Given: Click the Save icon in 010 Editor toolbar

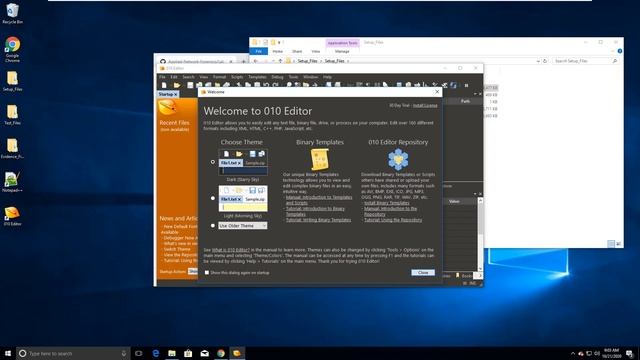Looking at the screenshot, I should 190,85.
